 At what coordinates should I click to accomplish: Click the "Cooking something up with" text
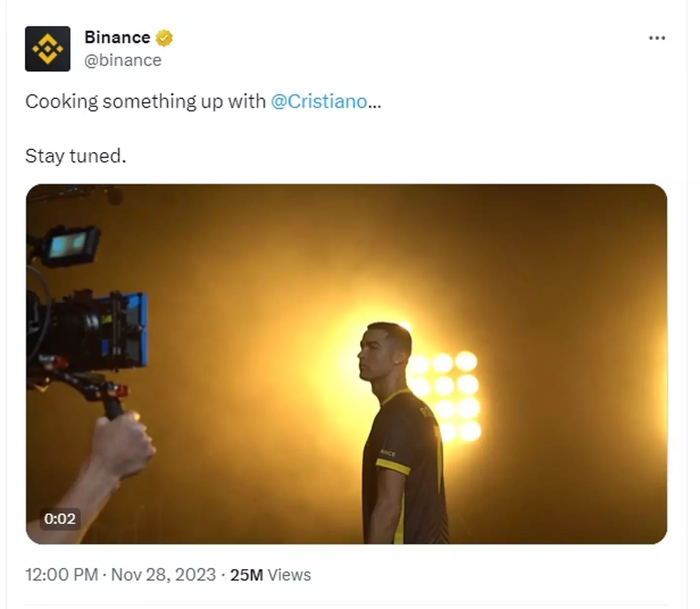[x=145, y=102]
